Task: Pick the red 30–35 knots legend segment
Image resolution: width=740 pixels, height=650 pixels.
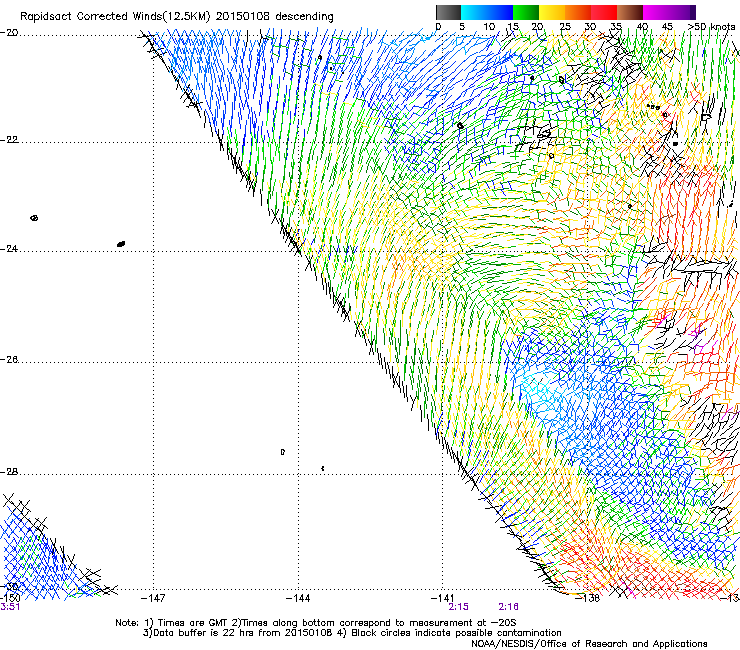Action: [604, 12]
